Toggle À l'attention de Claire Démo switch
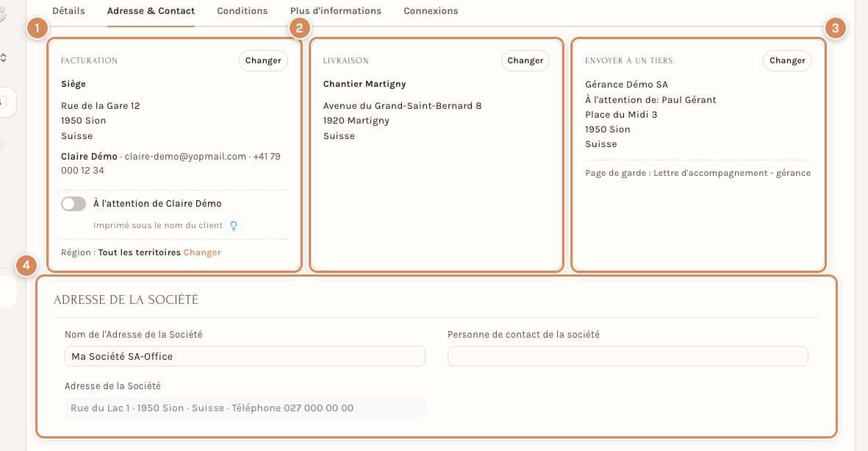The height and width of the screenshot is (451, 868). coord(73,204)
